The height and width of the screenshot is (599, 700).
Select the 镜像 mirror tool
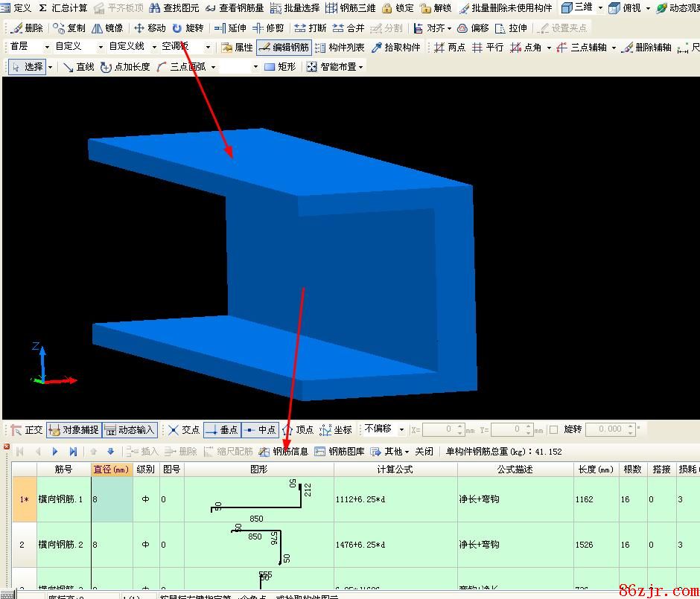[107, 28]
